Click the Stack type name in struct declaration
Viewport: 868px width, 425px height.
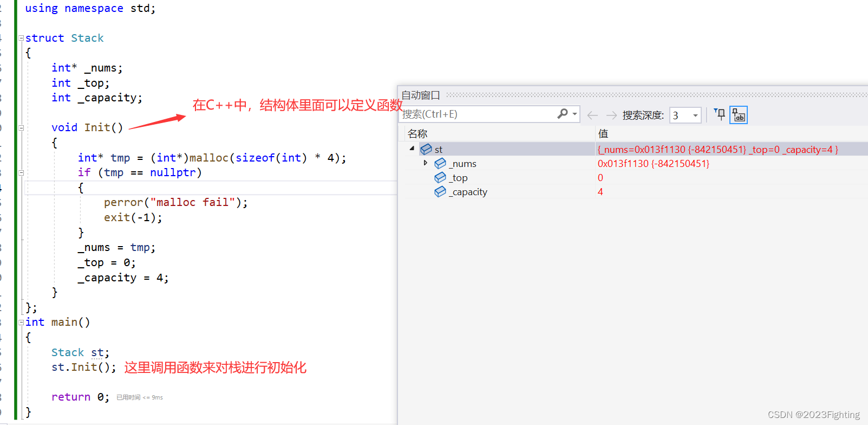point(87,38)
